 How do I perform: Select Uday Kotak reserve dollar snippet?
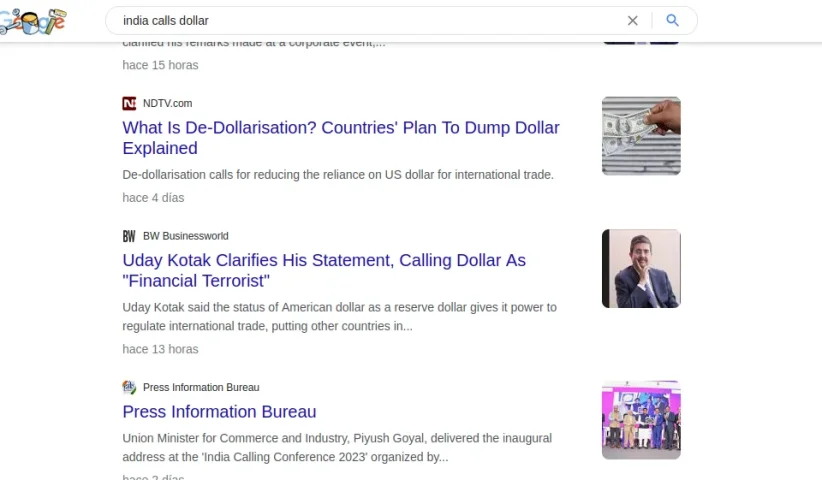tap(340, 317)
